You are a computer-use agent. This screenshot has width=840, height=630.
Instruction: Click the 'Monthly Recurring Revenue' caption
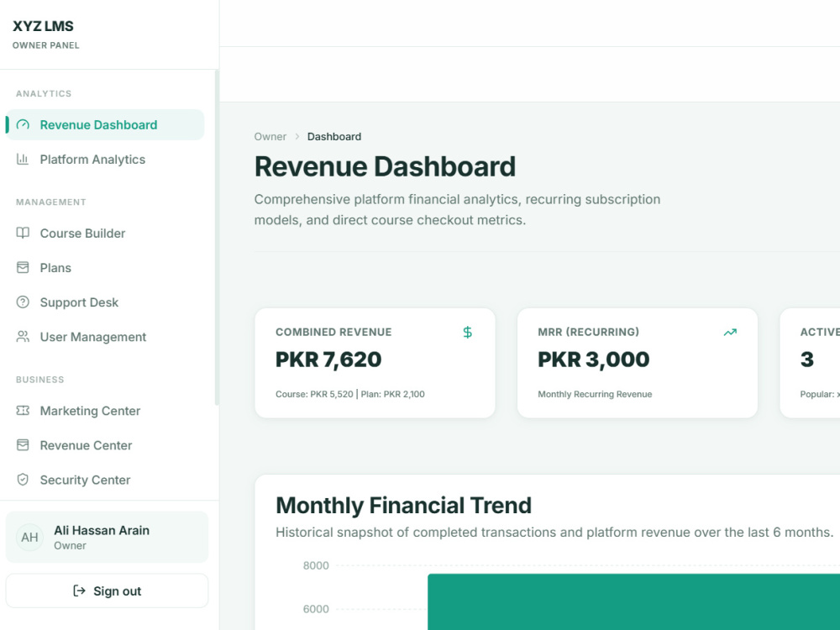click(x=595, y=394)
